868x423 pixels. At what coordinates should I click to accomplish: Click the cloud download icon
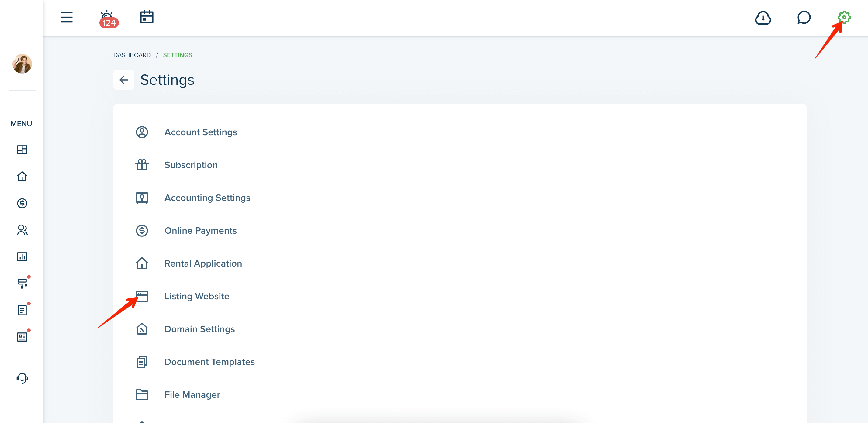pyautogui.click(x=763, y=18)
